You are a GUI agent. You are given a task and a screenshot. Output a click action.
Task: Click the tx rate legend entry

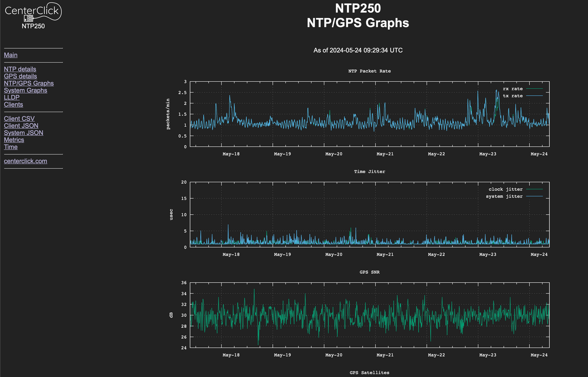(513, 96)
